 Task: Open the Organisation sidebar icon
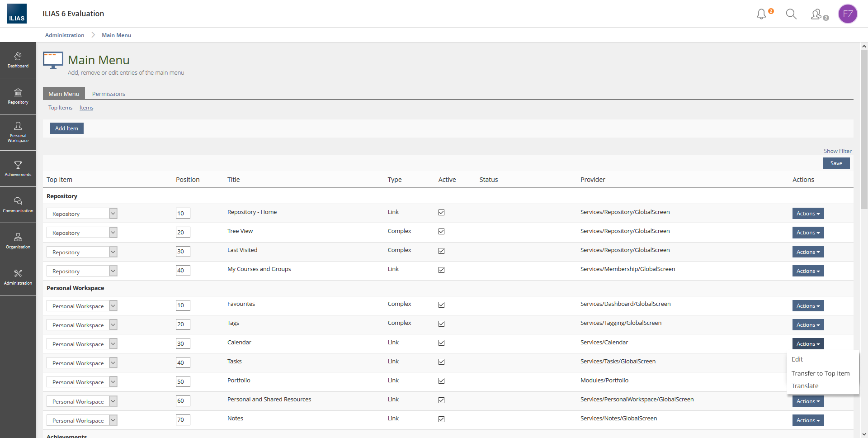(18, 241)
